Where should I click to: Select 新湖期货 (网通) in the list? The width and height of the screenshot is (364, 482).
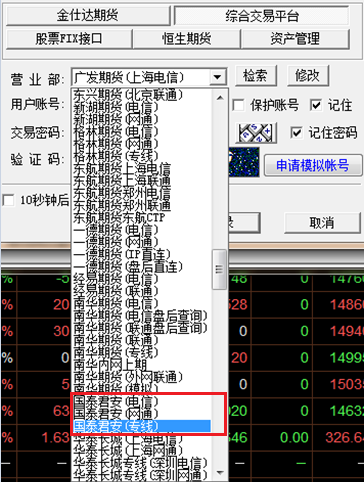[x=142, y=119]
